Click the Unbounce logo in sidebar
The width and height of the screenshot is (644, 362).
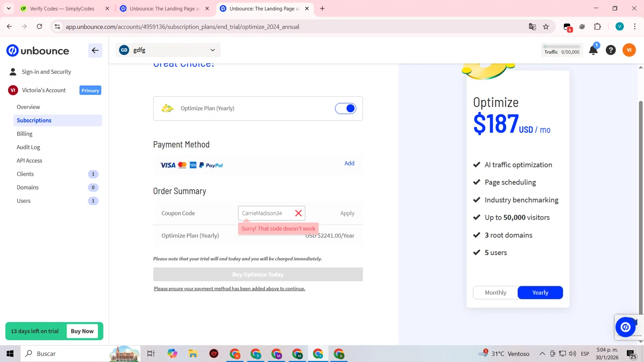point(38,51)
